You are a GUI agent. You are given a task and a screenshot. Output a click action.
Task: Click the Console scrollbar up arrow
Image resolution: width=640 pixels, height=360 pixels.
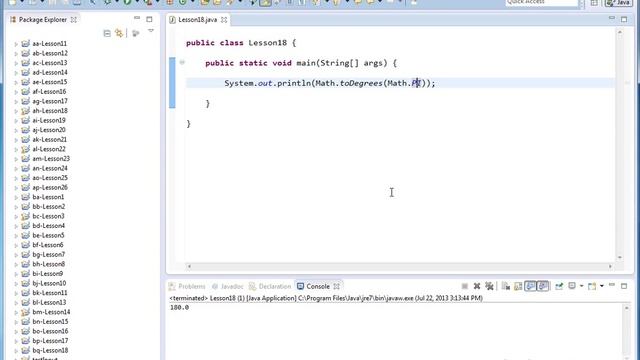(x=627, y=308)
